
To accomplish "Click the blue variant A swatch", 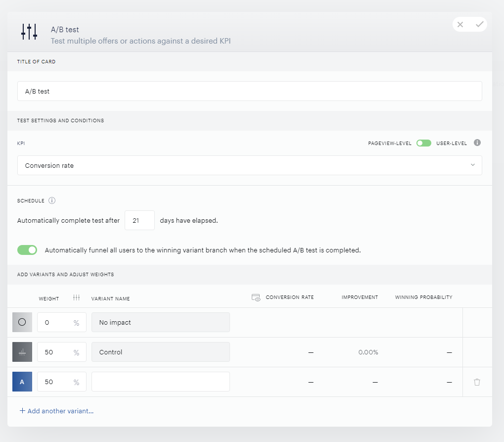I will [22, 382].
